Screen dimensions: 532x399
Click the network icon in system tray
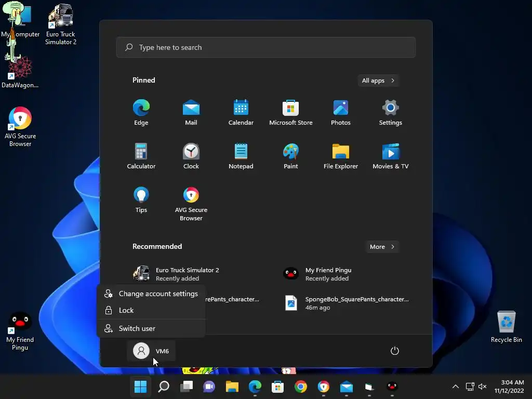pyautogui.click(x=470, y=387)
